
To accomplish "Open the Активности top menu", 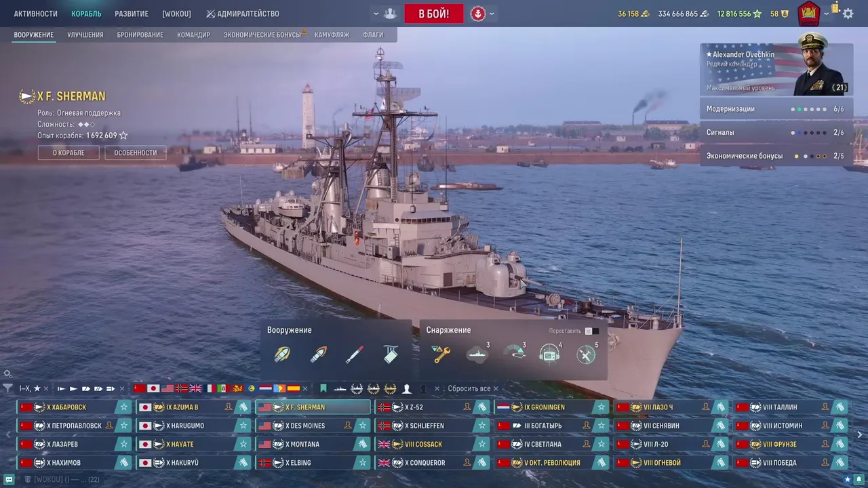I will tap(36, 14).
